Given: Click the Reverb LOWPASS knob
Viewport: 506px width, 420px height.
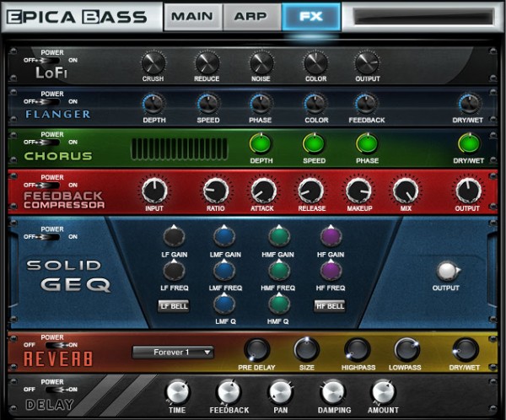Looking at the screenshot, I should tap(406, 350).
